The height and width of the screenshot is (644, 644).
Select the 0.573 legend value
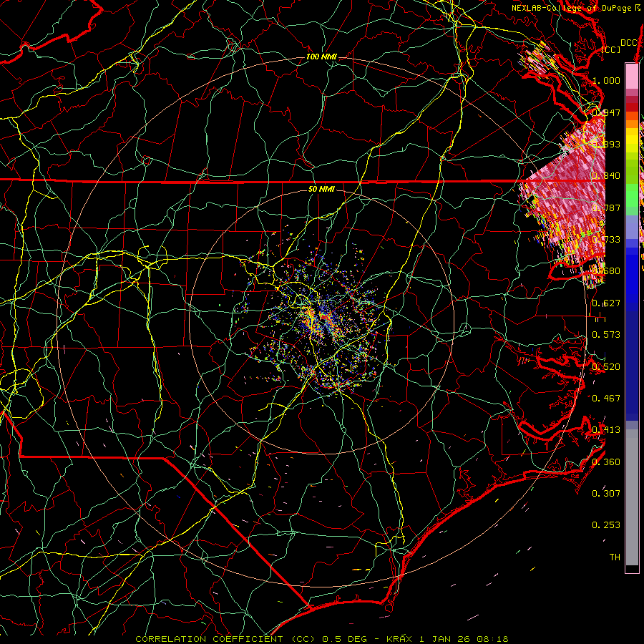pyautogui.click(x=606, y=335)
